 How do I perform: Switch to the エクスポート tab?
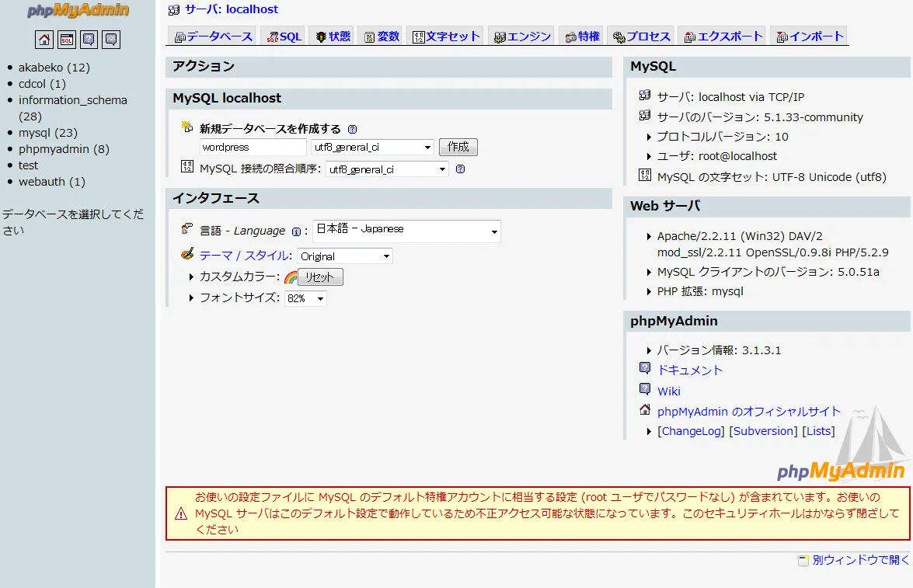tap(721, 35)
